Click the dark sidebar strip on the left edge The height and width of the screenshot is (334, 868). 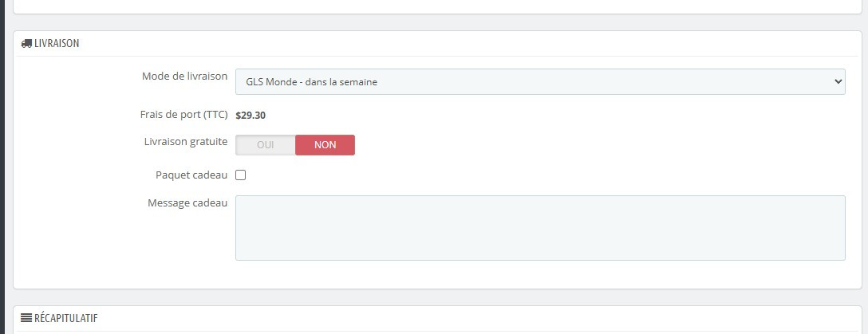click(2, 159)
